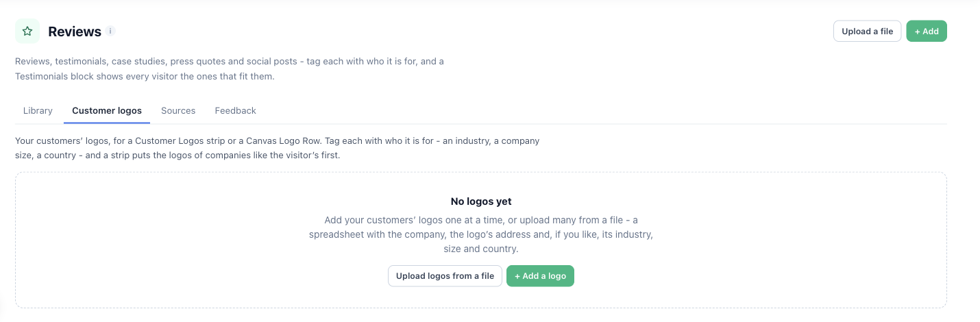Click the divider line below the tab row

click(481, 123)
